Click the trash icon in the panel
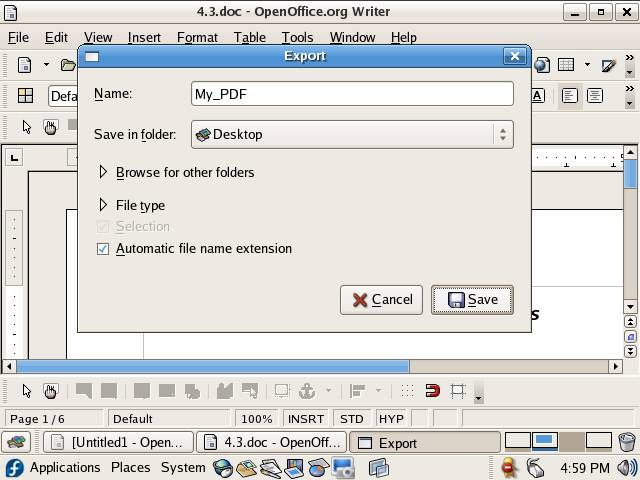Screen dimensions: 640x480 tap(626, 442)
